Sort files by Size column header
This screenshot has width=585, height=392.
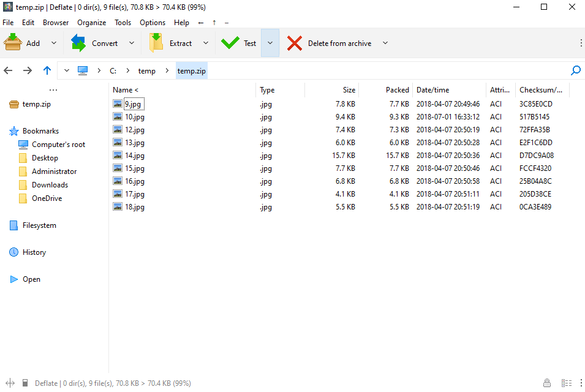[349, 90]
